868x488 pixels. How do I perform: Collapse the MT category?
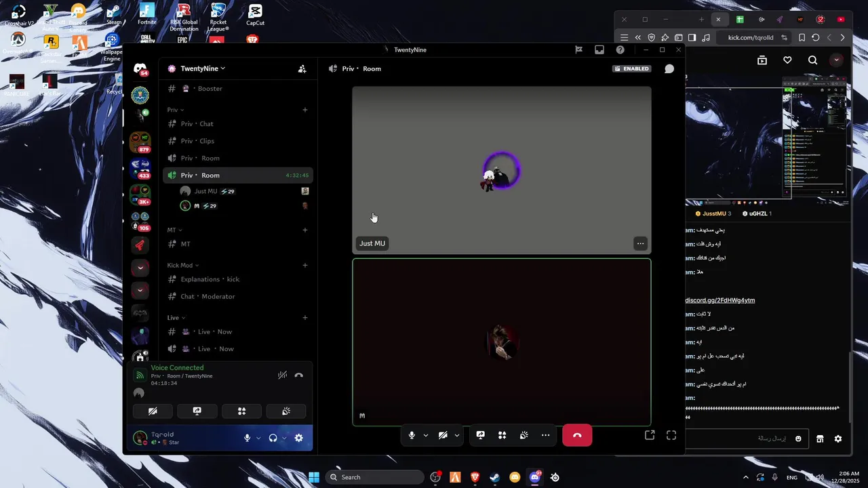click(174, 230)
